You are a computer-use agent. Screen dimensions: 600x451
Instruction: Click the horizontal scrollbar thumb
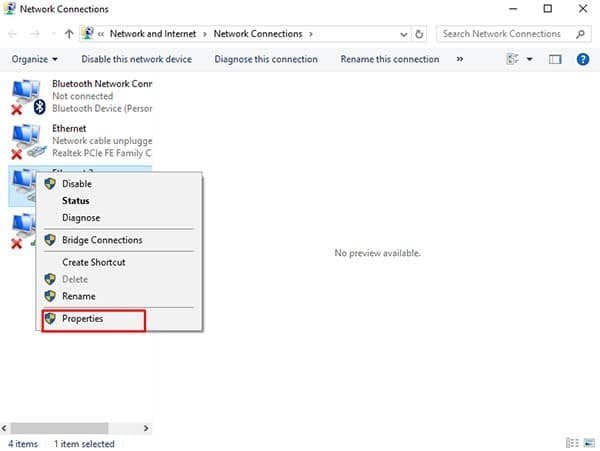point(59,428)
